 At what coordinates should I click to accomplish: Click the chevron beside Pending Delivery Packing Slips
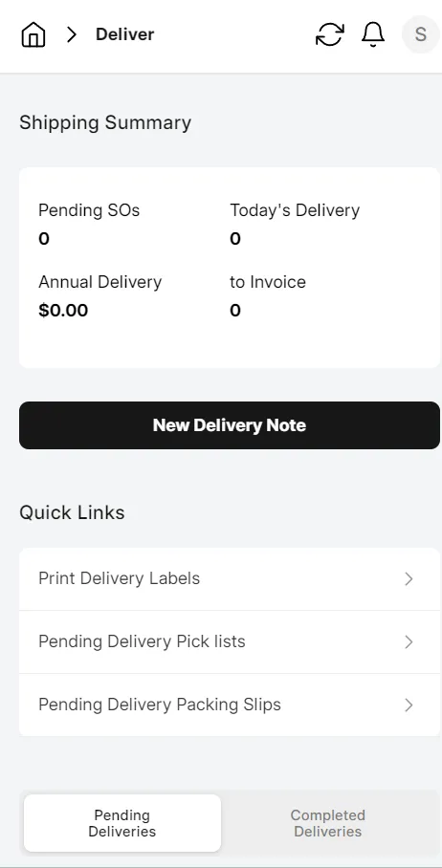pyautogui.click(x=409, y=705)
